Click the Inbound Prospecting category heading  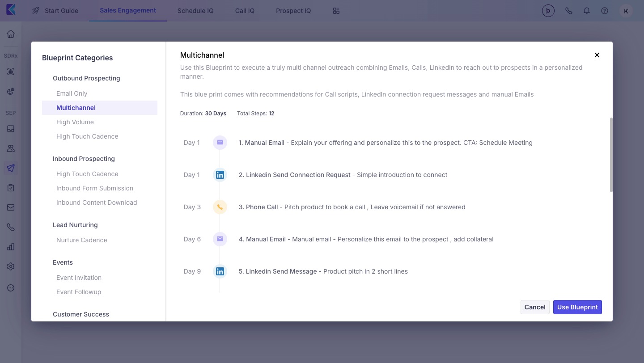coord(84,159)
